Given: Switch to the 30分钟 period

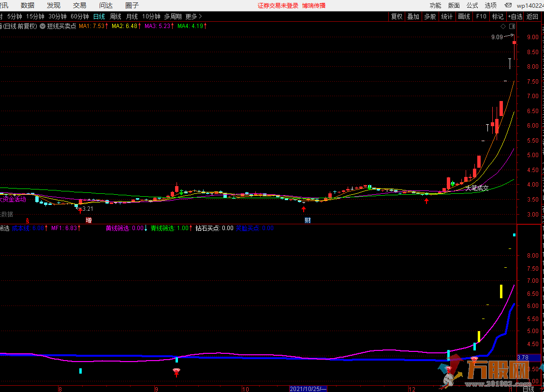Looking at the screenshot, I should point(57,16).
